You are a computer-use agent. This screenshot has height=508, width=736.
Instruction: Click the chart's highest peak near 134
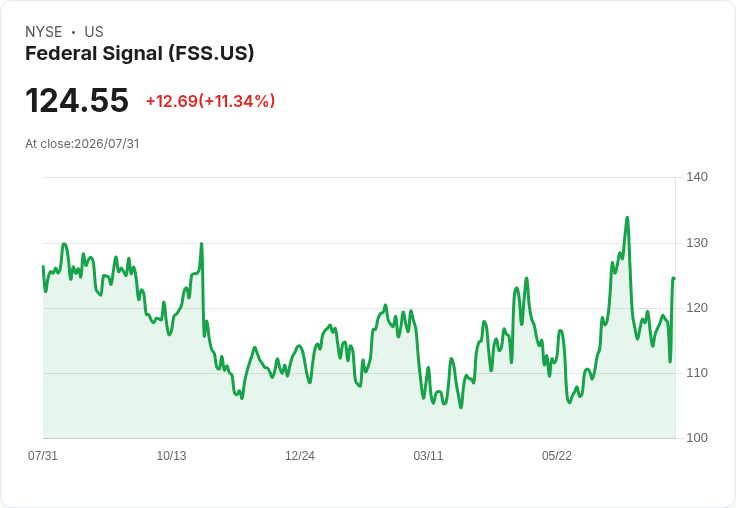click(x=627, y=218)
